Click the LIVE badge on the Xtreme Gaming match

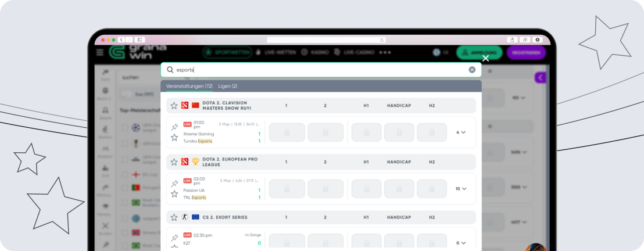click(x=187, y=124)
